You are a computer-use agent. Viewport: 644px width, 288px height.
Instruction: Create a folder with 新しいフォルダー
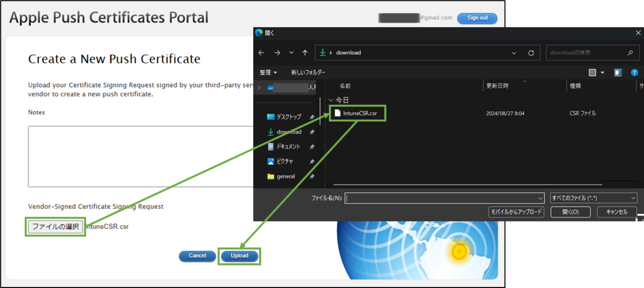pyautogui.click(x=308, y=72)
